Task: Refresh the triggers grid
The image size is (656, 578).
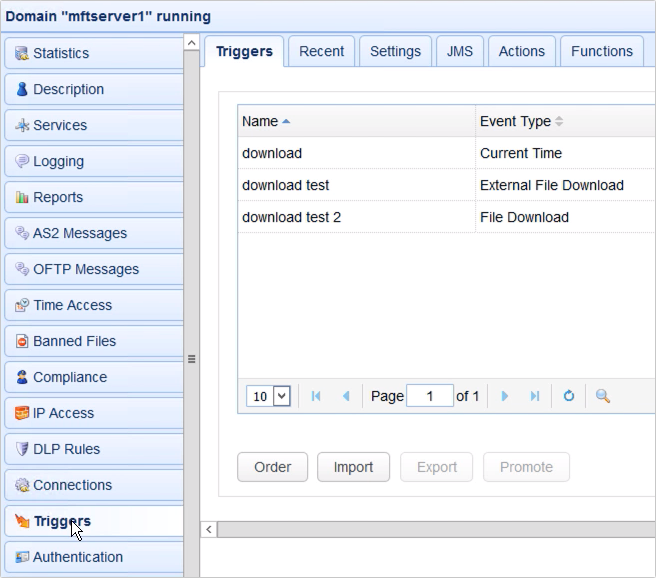Action: 569,396
